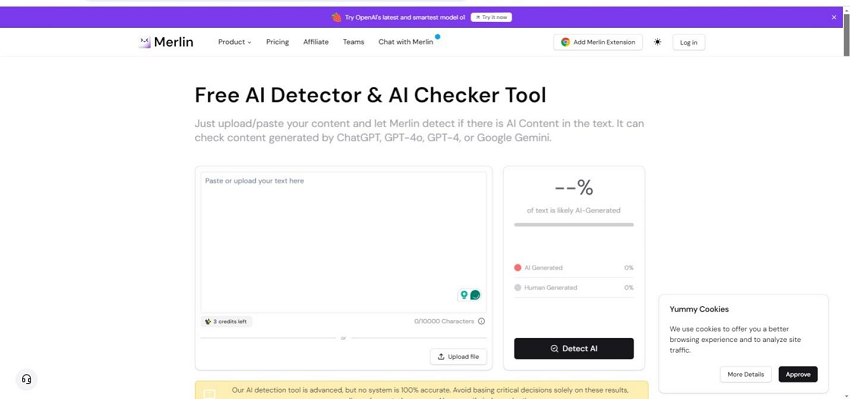Click the Chrome icon on extension button
Viewport: 850px width, 399px height.
point(565,42)
